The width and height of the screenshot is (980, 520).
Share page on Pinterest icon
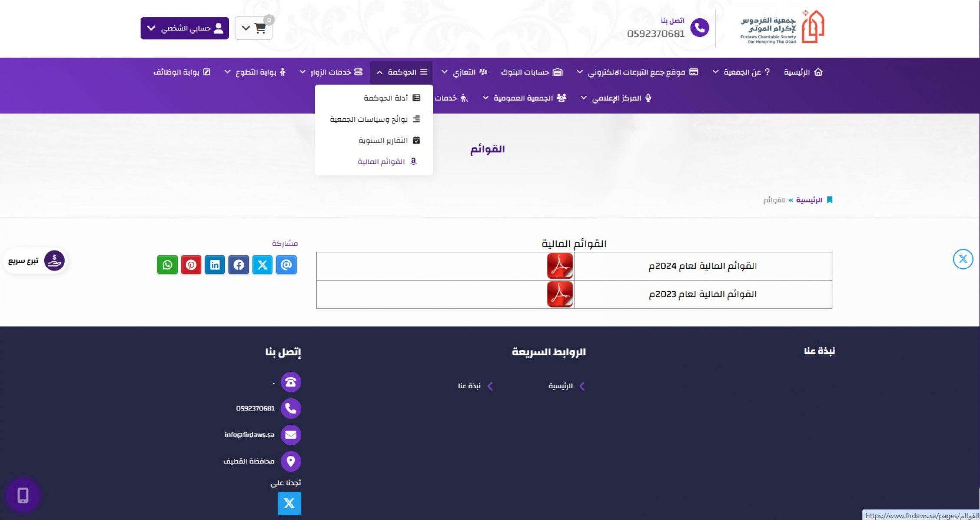tap(191, 265)
